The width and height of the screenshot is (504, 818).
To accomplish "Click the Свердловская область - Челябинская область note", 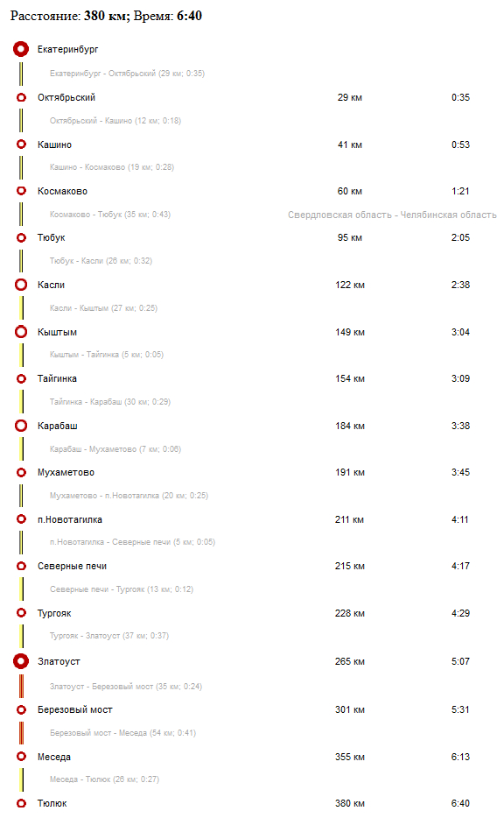I will coord(392,215).
